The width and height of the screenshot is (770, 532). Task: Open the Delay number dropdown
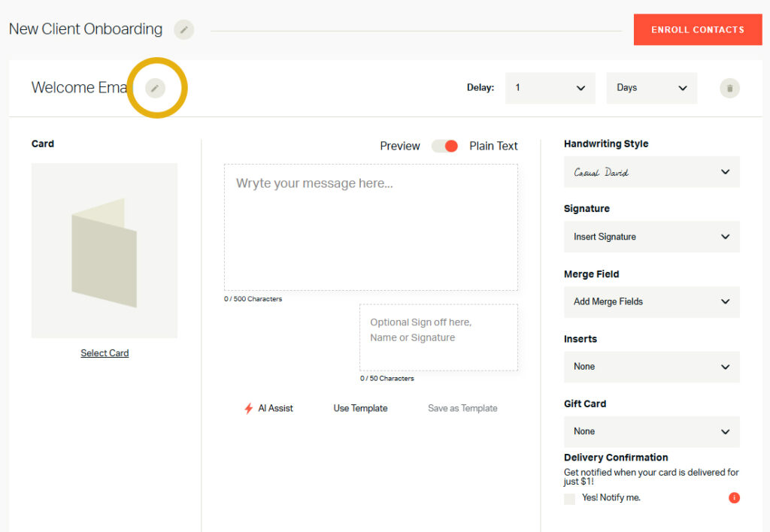[x=550, y=88]
